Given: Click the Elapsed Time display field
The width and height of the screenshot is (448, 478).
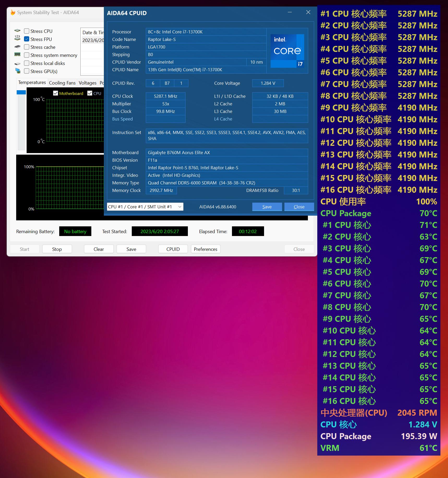Looking at the screenshot, I should pos(247,231).
